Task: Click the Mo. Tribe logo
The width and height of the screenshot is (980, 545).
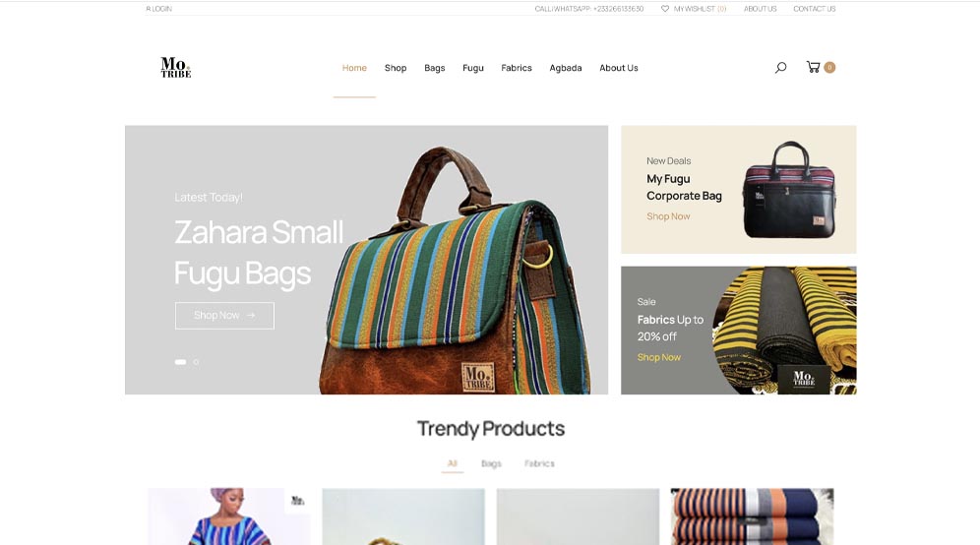Action: pyautogui.click(x=175, y=68)
